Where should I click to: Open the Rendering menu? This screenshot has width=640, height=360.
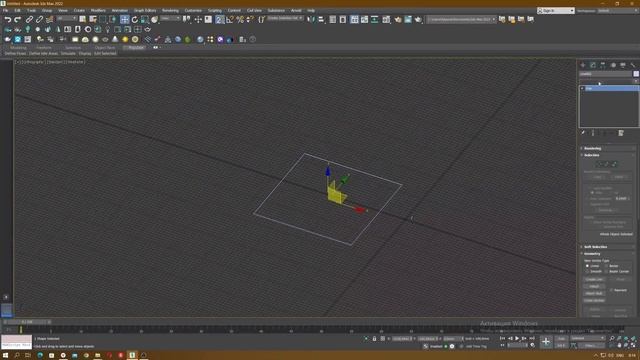(170, 11)
